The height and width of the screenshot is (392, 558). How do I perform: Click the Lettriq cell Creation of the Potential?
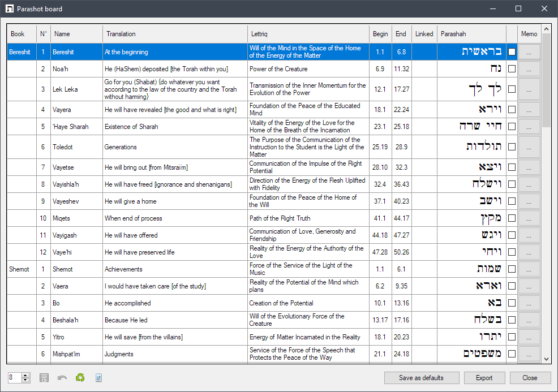point(308,303)
